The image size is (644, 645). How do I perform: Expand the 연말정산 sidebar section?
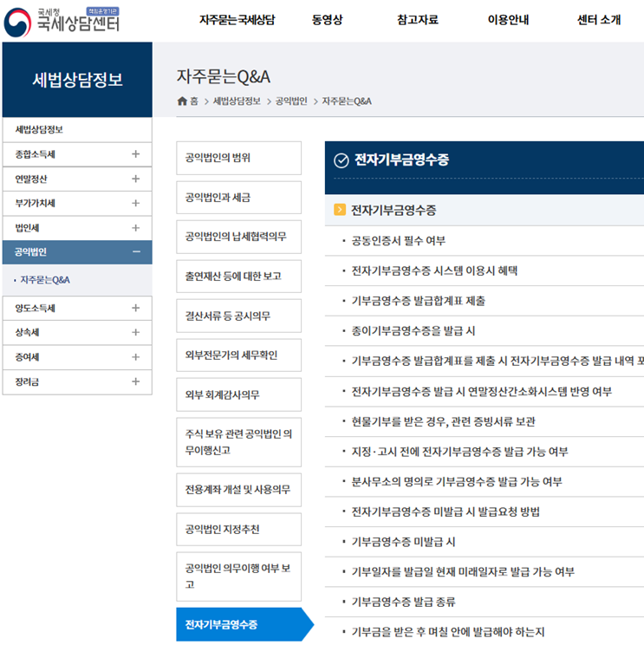click(x=135, y=179)
